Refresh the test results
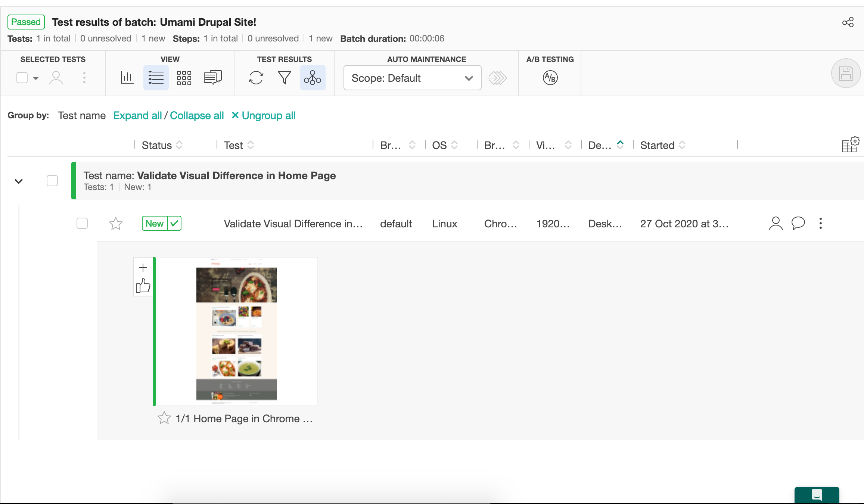The image size is (864, 504). click(256, 78)
